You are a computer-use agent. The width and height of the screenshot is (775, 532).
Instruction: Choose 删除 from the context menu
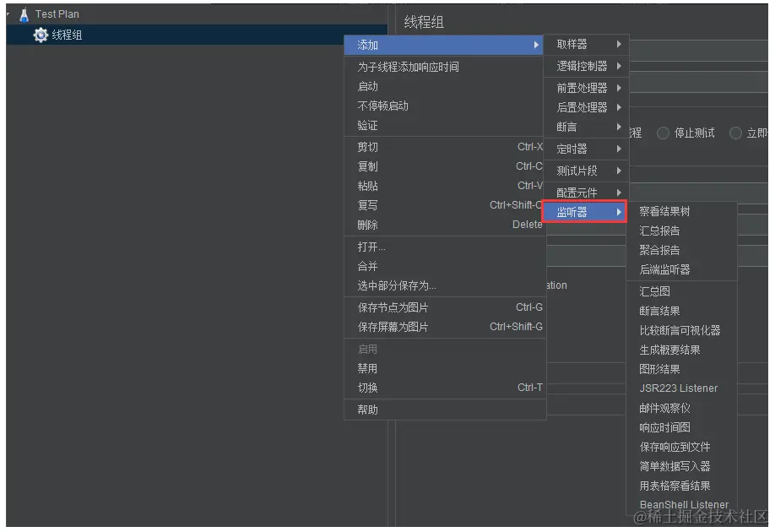tap(444, 225)
